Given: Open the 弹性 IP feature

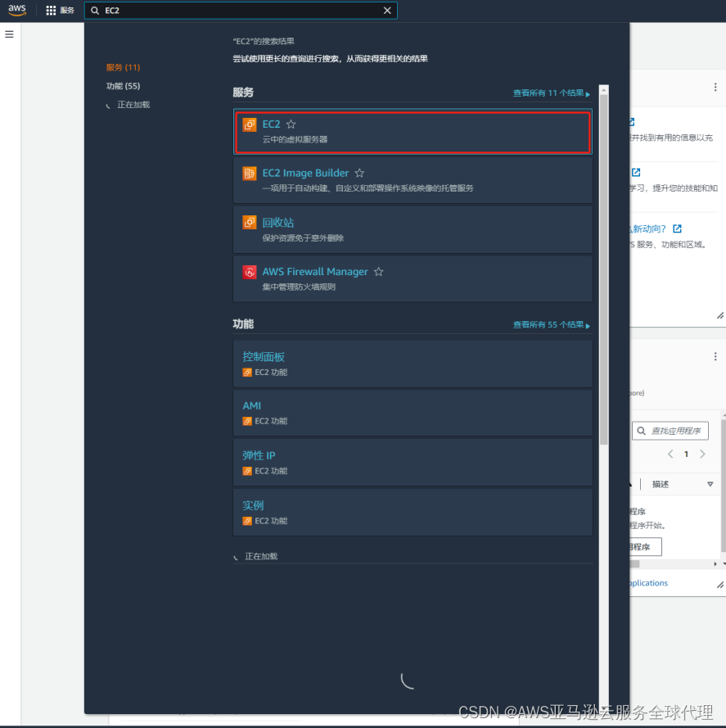Looking at the screenshot, I should tap(413, 463).
